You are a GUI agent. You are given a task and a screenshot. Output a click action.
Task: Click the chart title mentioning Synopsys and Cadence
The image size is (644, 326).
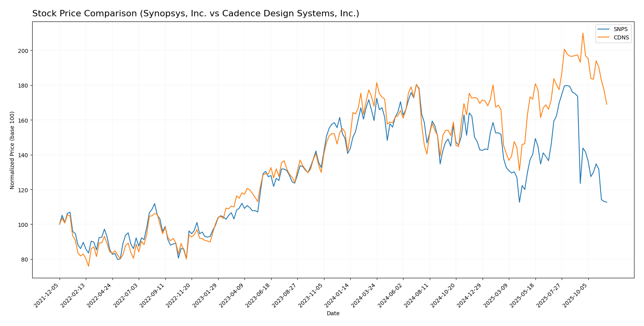pyautogui.click(x=196, y=14)
